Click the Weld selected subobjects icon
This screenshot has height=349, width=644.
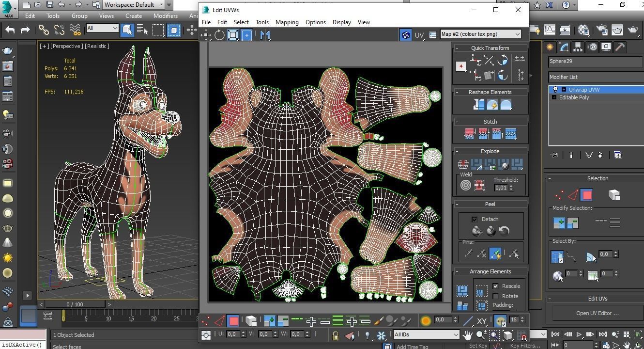point(479,185)
